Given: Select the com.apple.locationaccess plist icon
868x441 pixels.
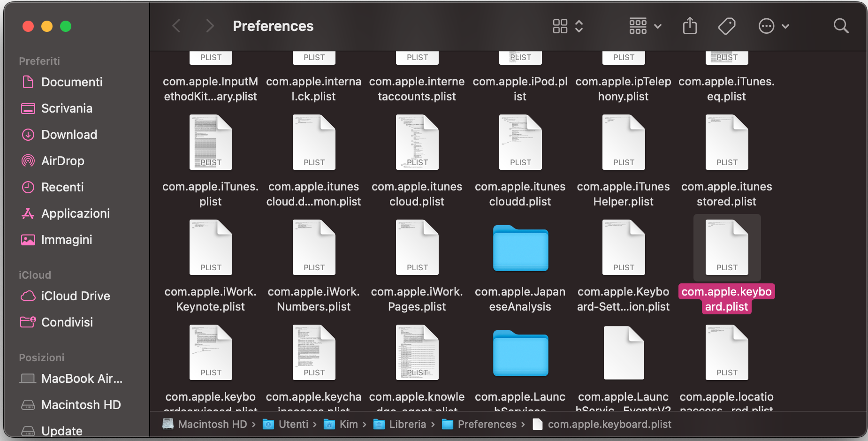Looking at the screenshot, I should point(727,352).
